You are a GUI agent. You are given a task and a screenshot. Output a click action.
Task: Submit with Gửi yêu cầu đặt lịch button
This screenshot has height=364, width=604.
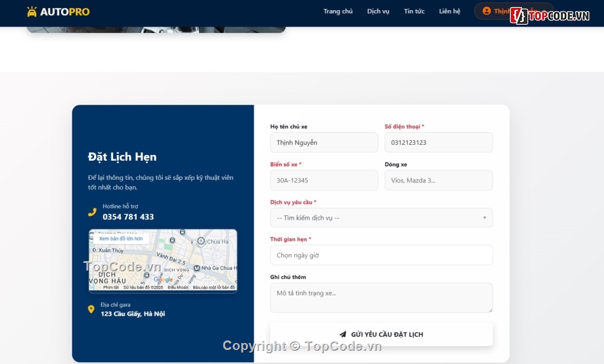(381, 334)
